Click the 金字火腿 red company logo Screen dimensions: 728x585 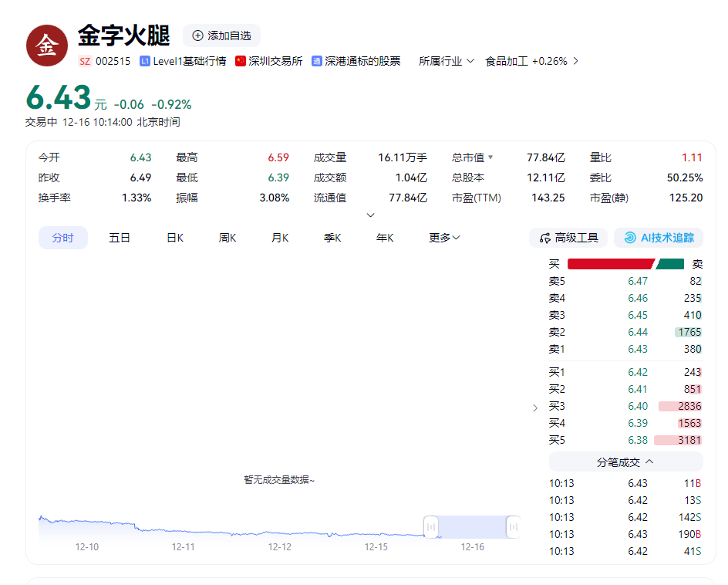pyautogui.click(x=47, y=46)
